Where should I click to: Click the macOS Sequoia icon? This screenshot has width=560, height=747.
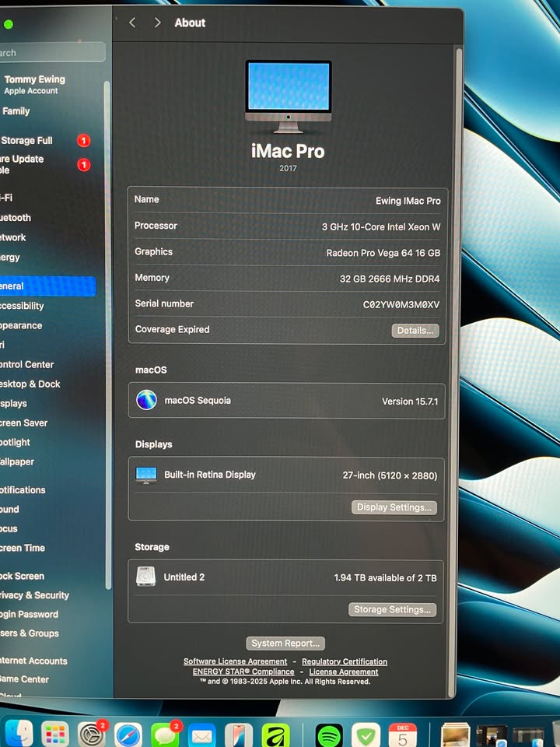(146, 400)
